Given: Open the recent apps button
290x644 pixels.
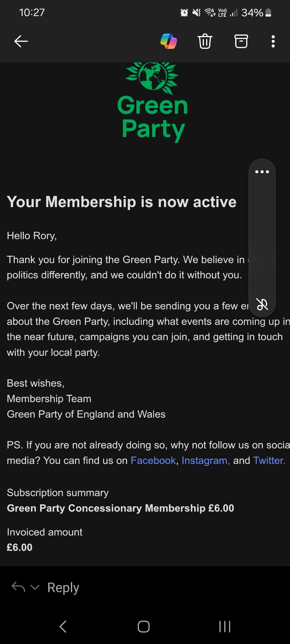Looking at the screenshot, I should click(x=225, y=627).
